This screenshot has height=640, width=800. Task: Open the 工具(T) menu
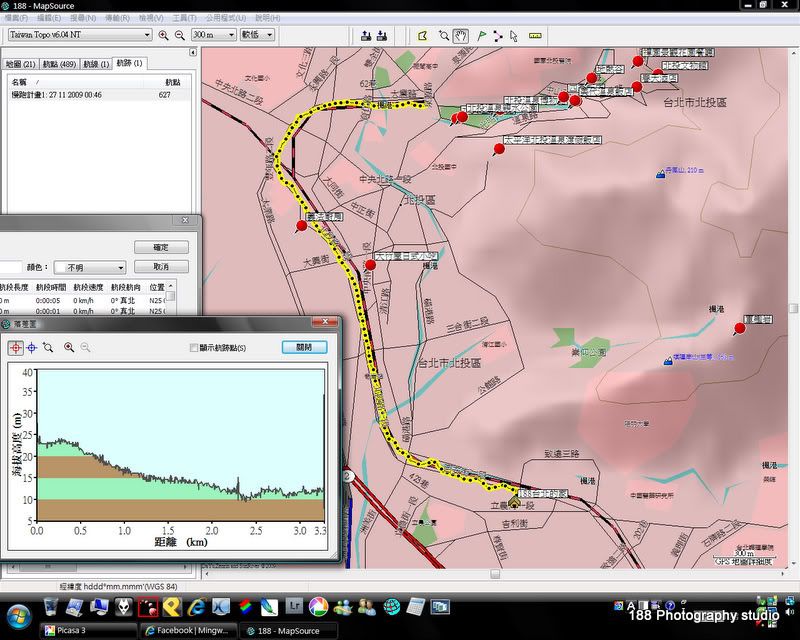pos(184,18)
